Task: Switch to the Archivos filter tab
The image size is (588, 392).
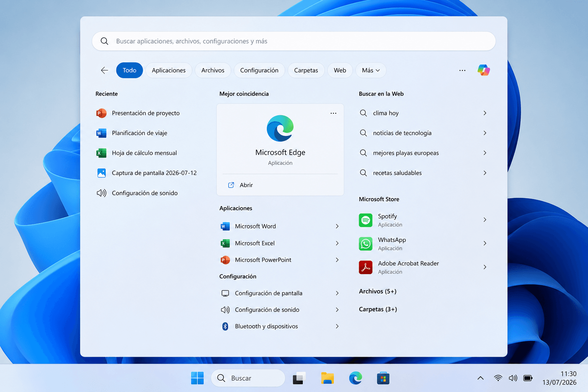Action: coord(213,70)
